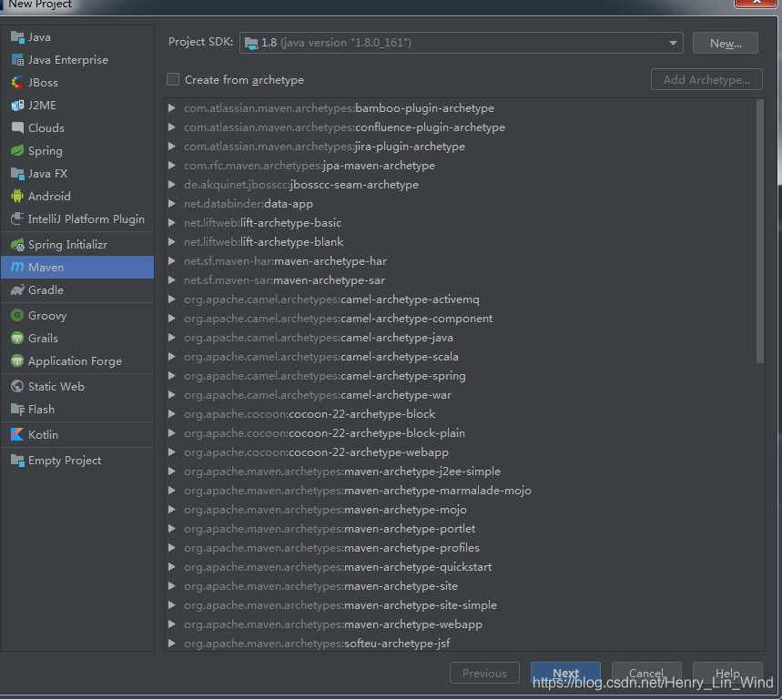Screen dimensions: 782x700
Task: Click the New... SDK button
Action: coord(726,43)
